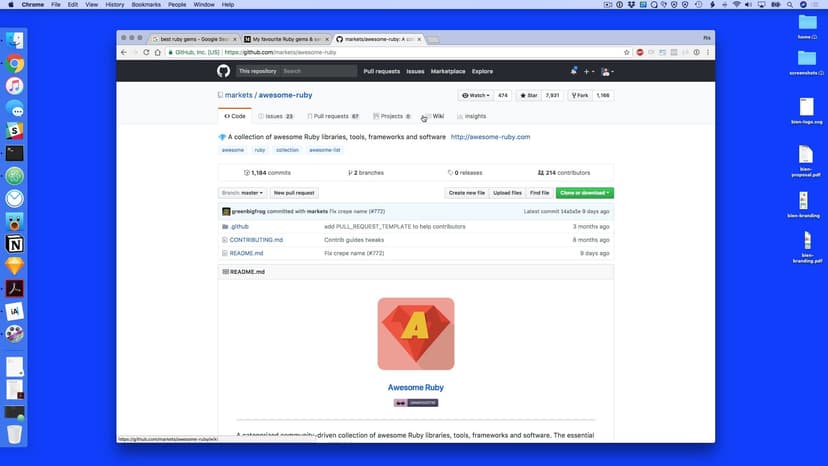Open the awesome-ruby.com website link

coord(490,137)
